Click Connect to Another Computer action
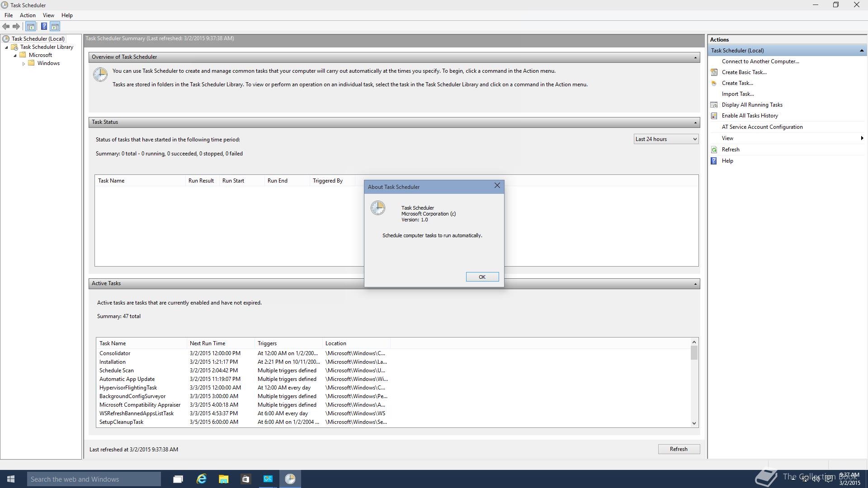The height and width of the screenshot is (488, 868). (x=760, y=61)
